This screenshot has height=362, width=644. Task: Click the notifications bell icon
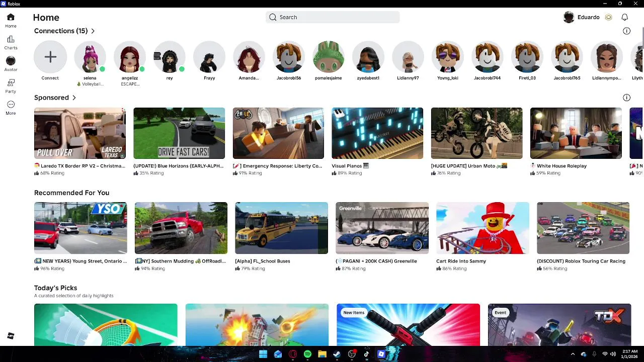(624, 17)
